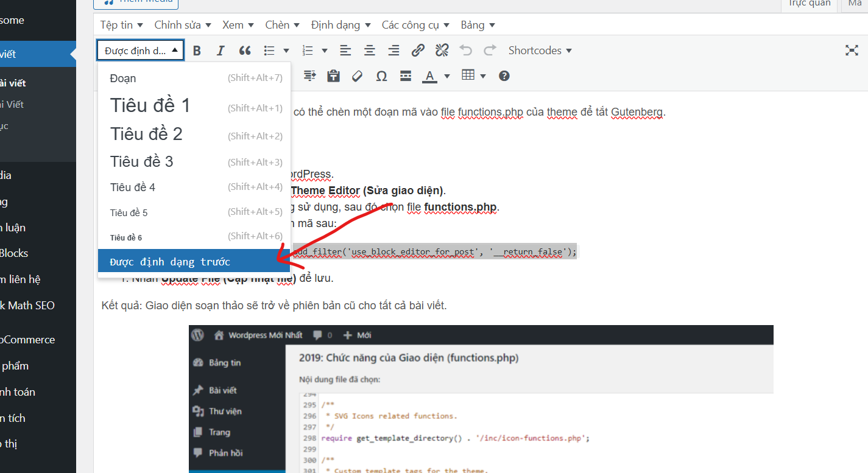The width and height of the screenshot is (868, 473).
Task: Paste as text clipboard icon
Action: point(333,76)
